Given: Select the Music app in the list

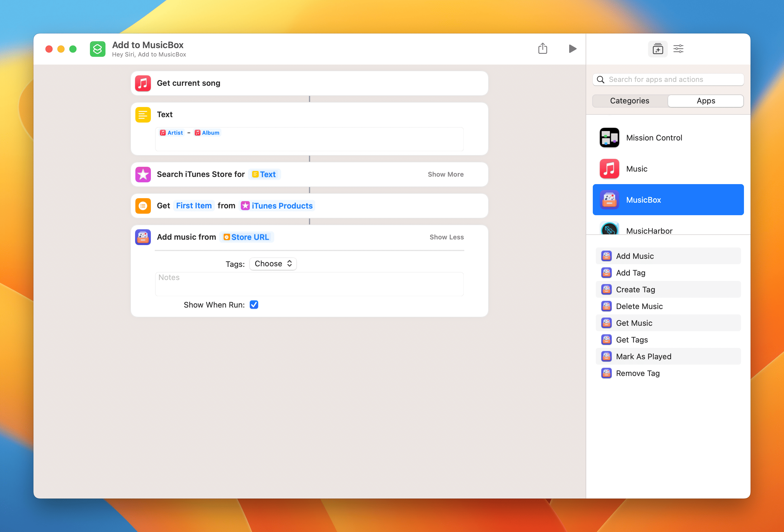Looking at the screenshot, I should point(668,169).
